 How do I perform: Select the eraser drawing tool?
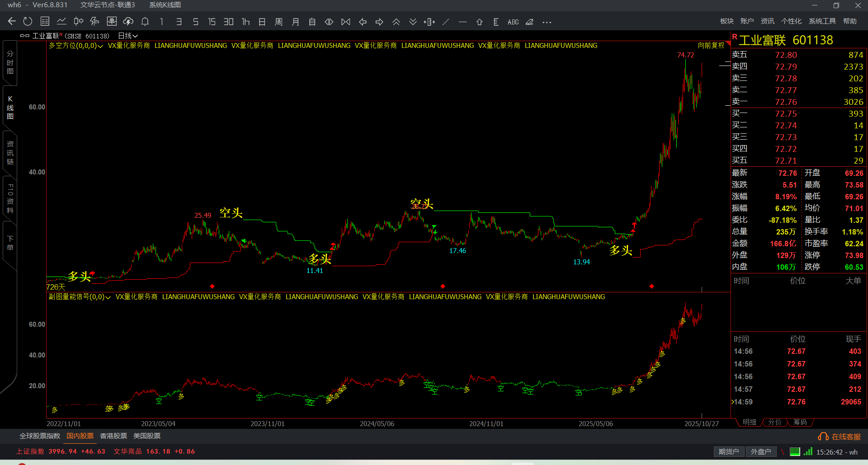pos(529,22)
